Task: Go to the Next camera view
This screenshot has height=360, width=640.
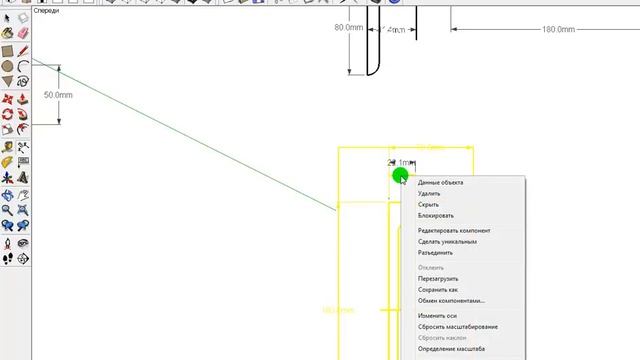Action: pos(23,226)
